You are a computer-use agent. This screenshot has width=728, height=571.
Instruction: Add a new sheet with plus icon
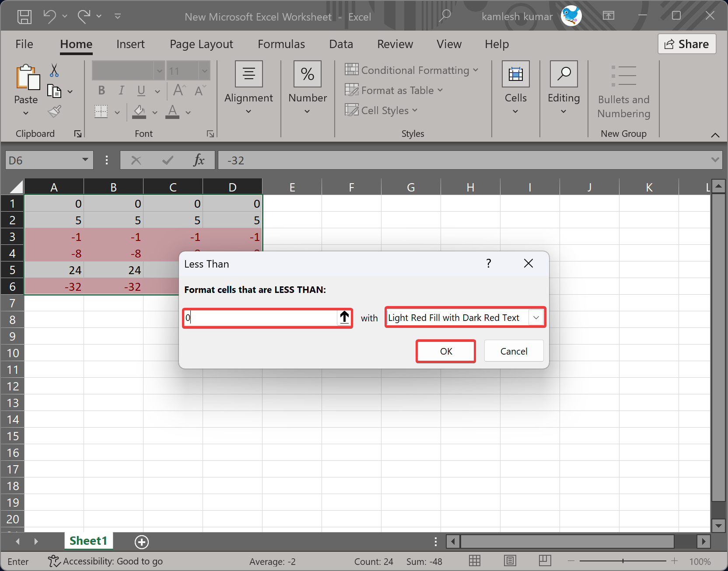click(142, 542)
